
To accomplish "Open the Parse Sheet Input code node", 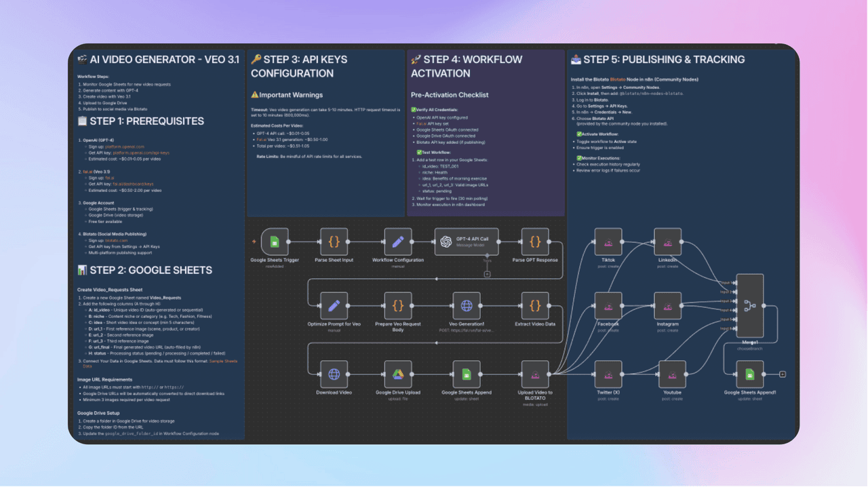I will tap(334, 241).
